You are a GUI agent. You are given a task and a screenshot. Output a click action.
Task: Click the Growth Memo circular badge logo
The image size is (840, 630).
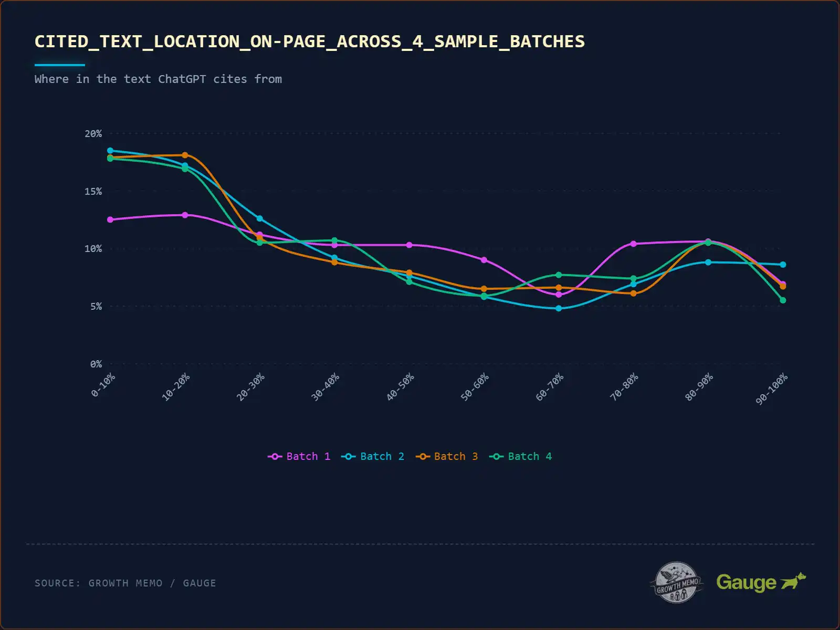click(x=676, y=582)
